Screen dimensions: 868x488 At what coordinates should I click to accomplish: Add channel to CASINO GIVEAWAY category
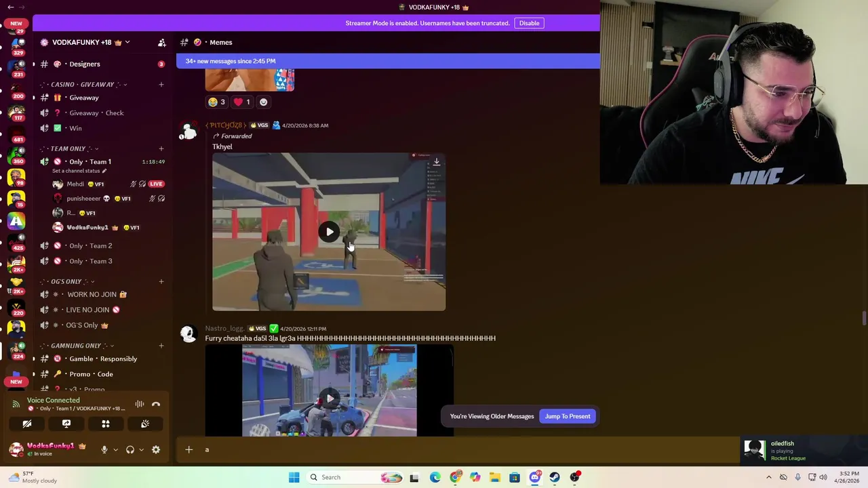161,84
